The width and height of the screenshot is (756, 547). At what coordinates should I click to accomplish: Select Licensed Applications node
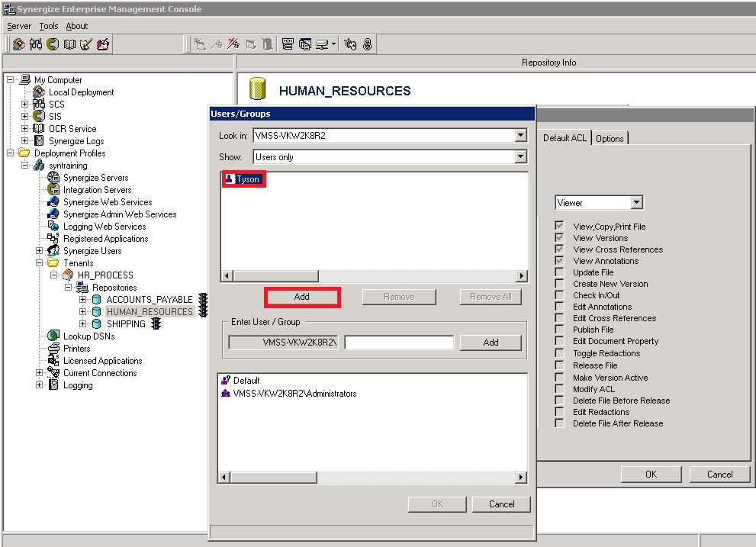tap(103, 361)
